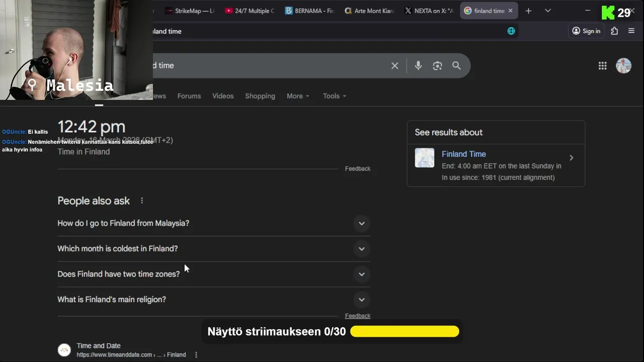Close the finland time tab

(510, 11)
